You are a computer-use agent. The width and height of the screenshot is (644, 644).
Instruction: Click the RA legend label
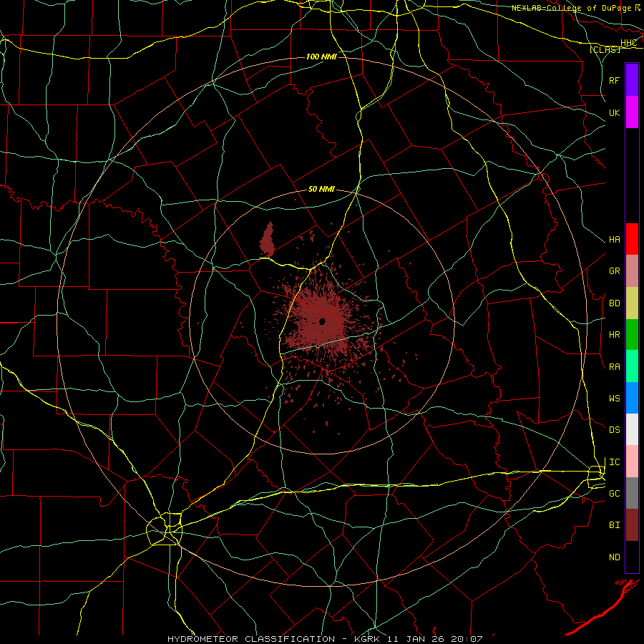(615, 367)
